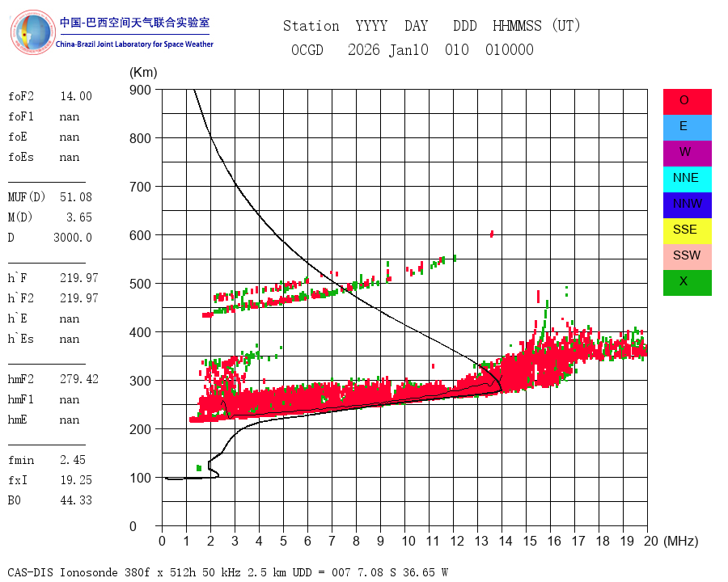The width and height of the screenshot is (728, 582).
Task: Click the foF1 label
Action: coord(21,116)
